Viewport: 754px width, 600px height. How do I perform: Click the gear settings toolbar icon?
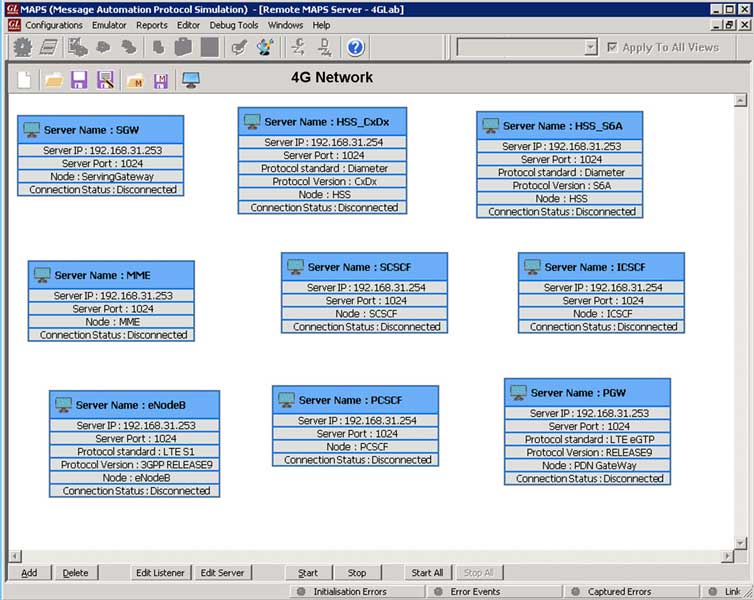23,47
